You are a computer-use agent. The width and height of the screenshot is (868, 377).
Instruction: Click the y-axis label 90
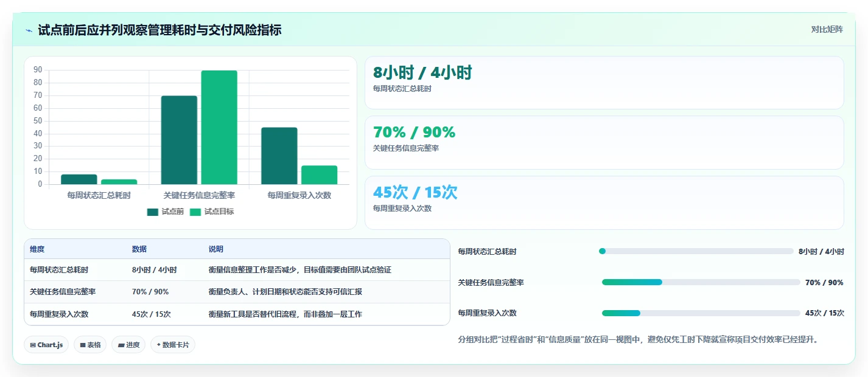pyautogui.click(x=38, y=70)
